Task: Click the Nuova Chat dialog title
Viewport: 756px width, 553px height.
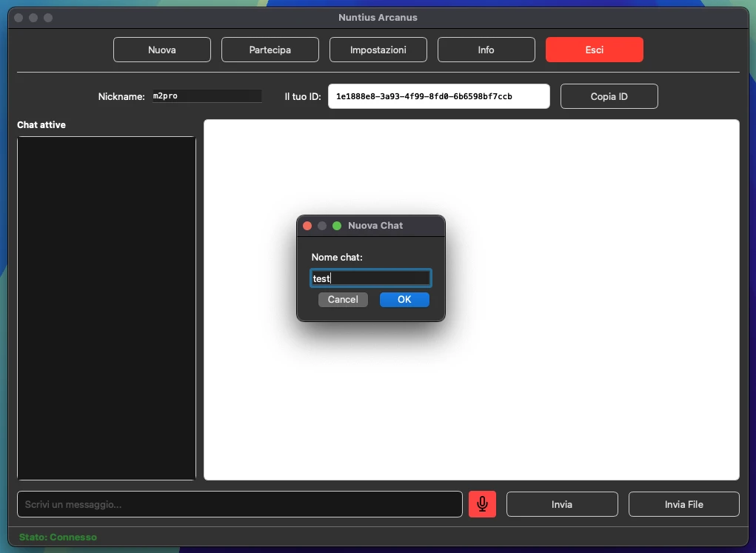Action: (x=375, y=226)
